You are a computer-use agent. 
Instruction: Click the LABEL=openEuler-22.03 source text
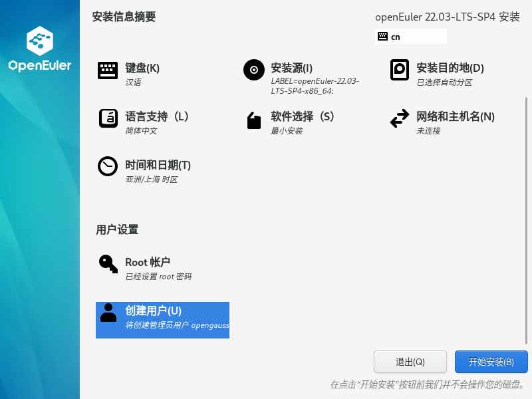[315, 86]
